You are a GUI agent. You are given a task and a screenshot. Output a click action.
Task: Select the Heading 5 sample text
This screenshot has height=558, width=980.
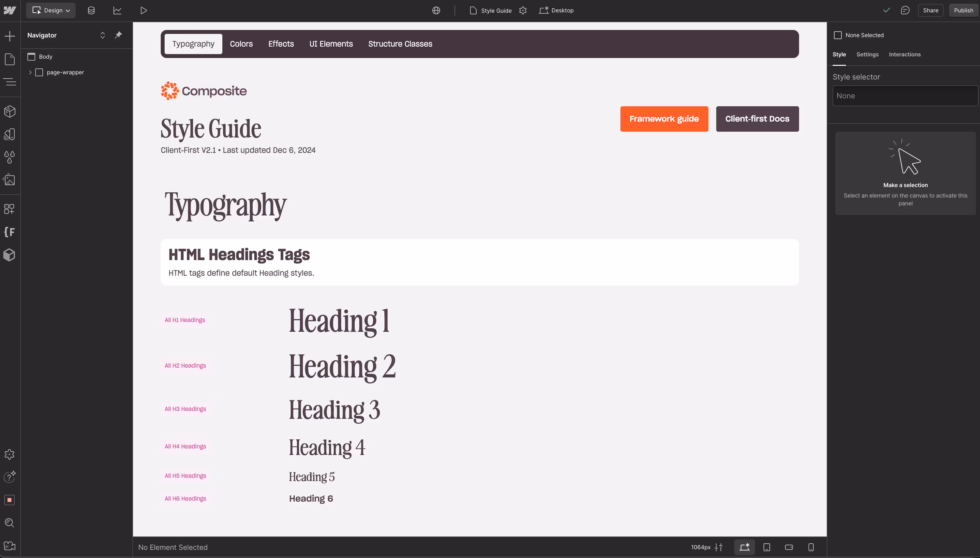[312, 477]
